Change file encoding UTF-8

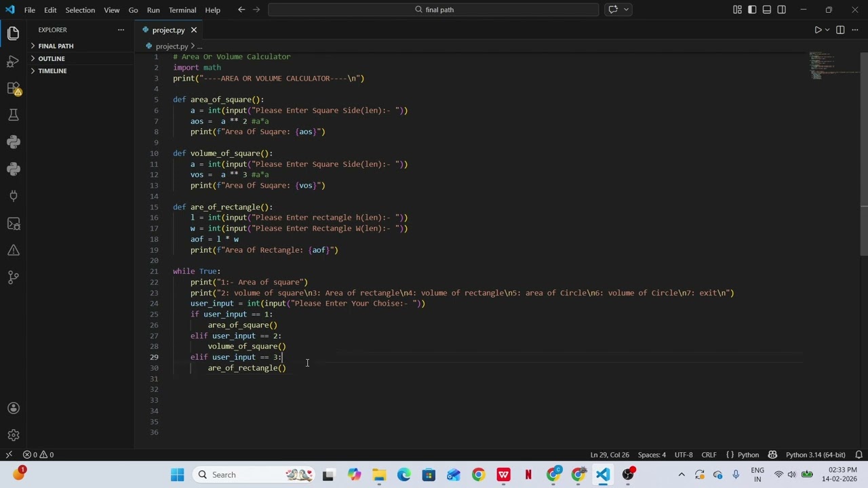684,455
